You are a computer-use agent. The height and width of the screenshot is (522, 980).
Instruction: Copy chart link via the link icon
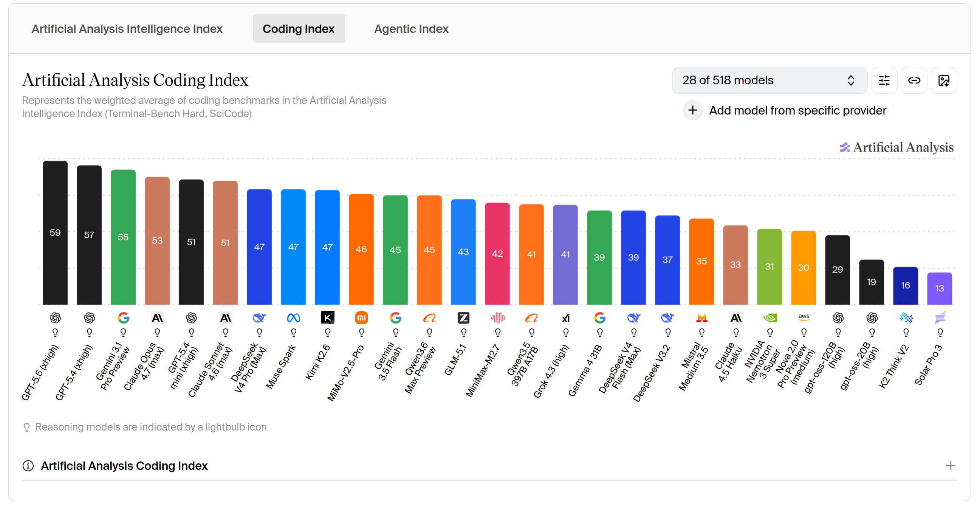tap(914, 80)
